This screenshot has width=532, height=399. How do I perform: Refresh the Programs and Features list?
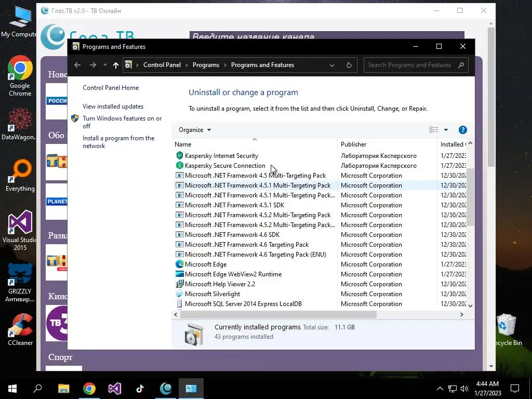pyautogui.click(x=349, y=65)
